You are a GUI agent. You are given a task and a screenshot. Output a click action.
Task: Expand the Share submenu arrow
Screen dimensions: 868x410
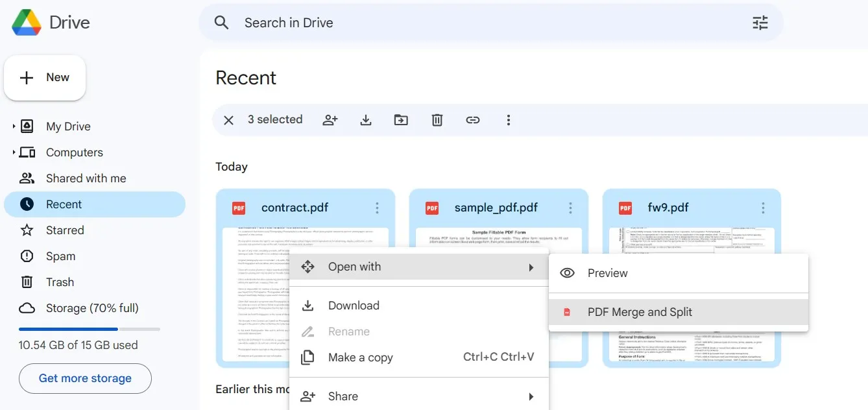[x=531, y=396]
